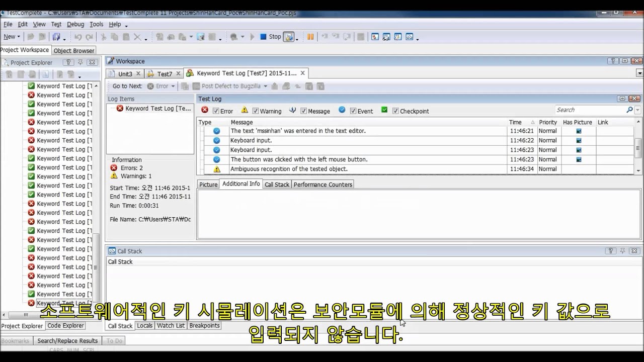
Task: Click the search magnifier icon in Test Log
Action: [629, 110]
